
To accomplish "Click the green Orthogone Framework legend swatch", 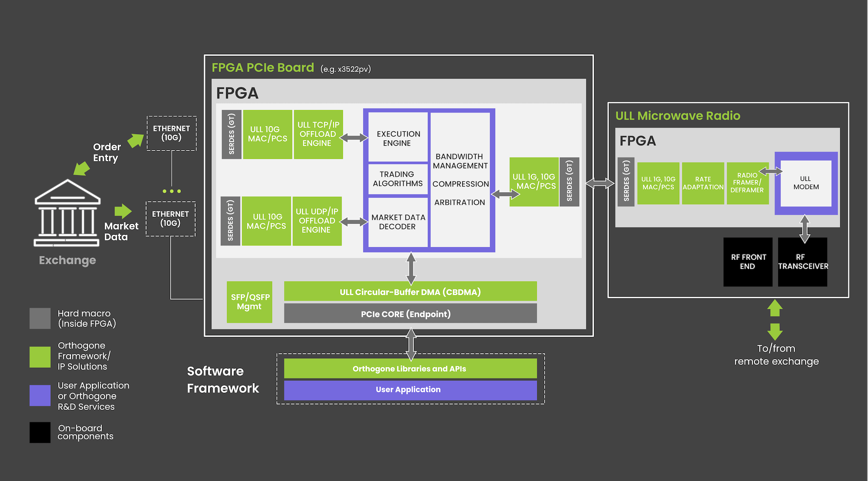I will pos(40,357).
